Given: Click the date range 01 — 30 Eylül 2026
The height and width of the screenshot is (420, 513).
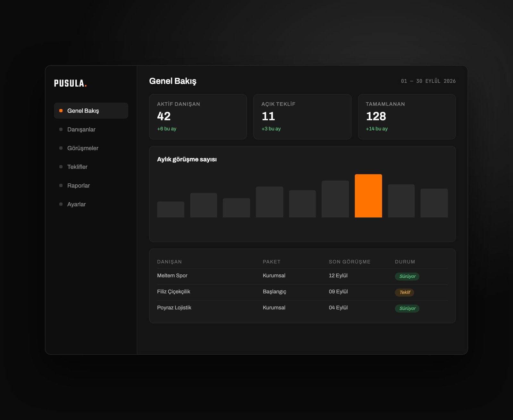Looking at the screenshot, I should 428,81.
